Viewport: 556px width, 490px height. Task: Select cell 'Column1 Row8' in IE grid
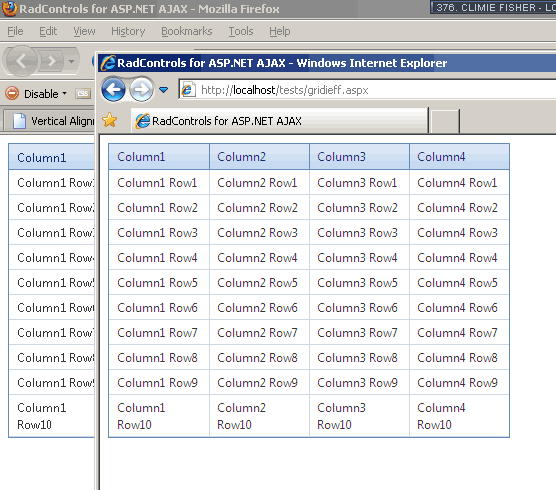click(159, 357)
